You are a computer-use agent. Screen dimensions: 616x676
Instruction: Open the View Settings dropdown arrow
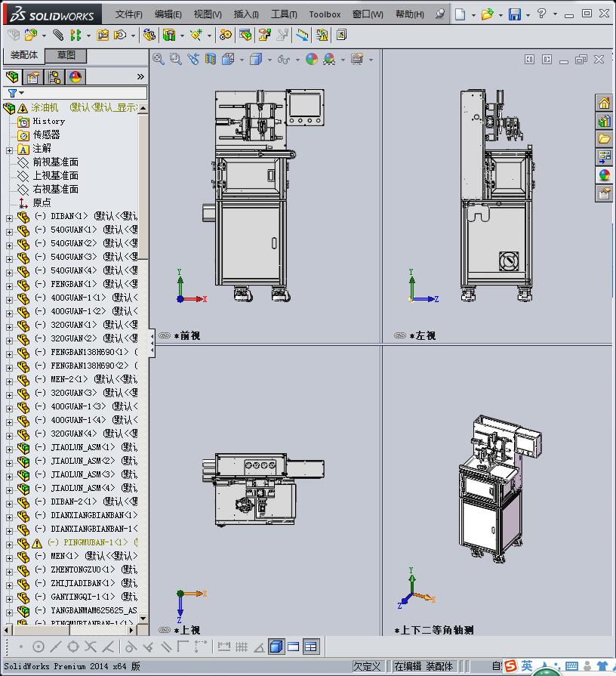click(x=371, y=60)
